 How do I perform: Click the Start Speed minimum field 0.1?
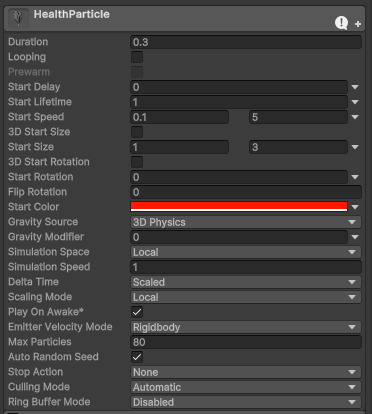(179, 117)
